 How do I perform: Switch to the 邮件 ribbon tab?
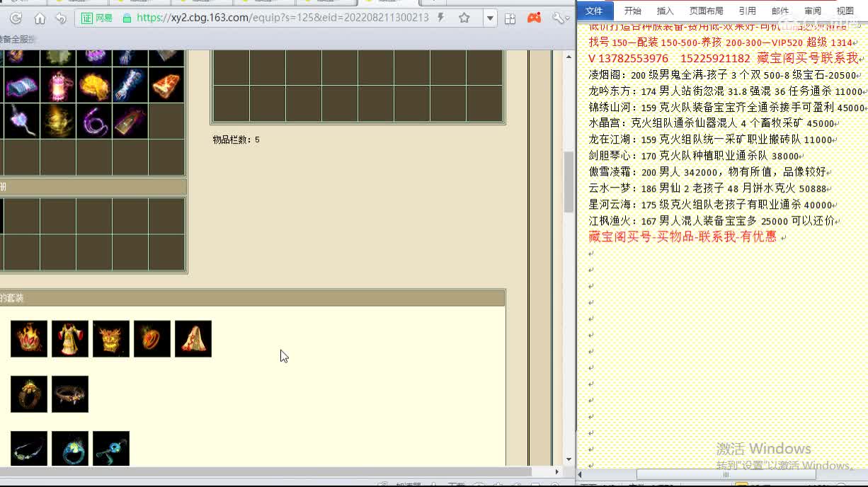(780, 11)
